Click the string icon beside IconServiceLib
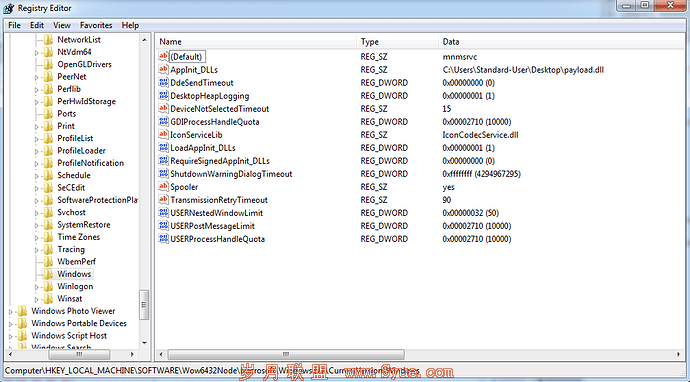690x382 pixels. coord(163,135)
